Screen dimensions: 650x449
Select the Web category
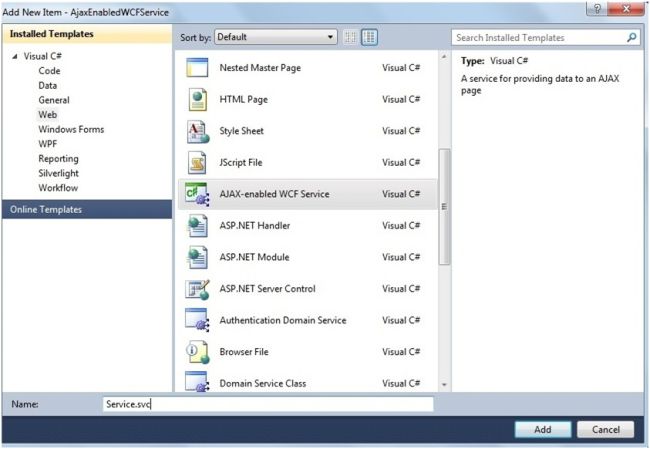(48, 115)
